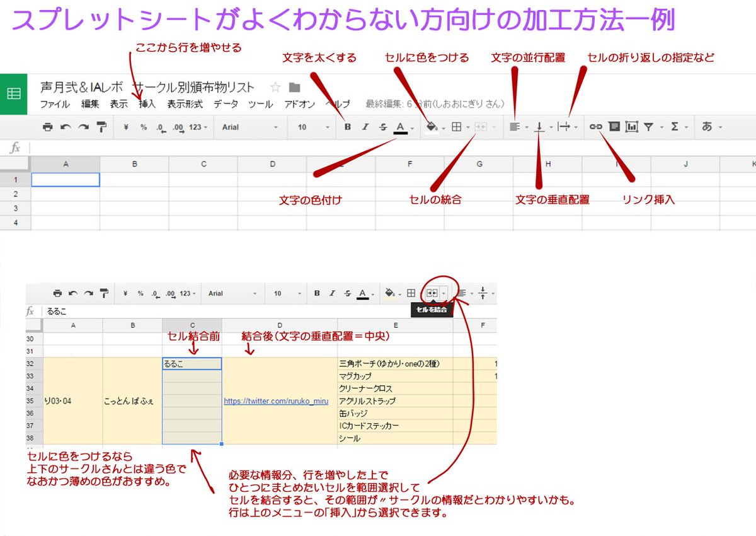Open vertical align dropdown in blank sheet's toolbar
The height and width of the screenshot is (536, 756).
click(543, 127)
